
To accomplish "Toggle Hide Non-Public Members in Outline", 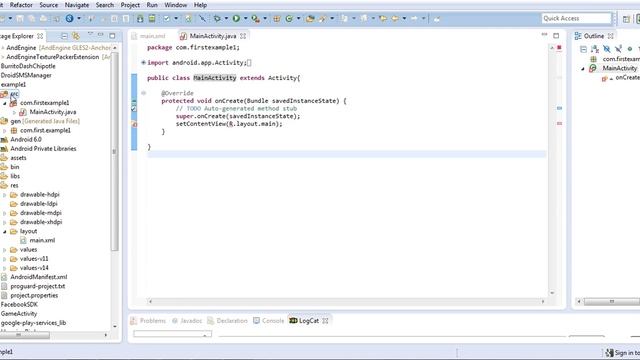I will (x=630, y=49).
